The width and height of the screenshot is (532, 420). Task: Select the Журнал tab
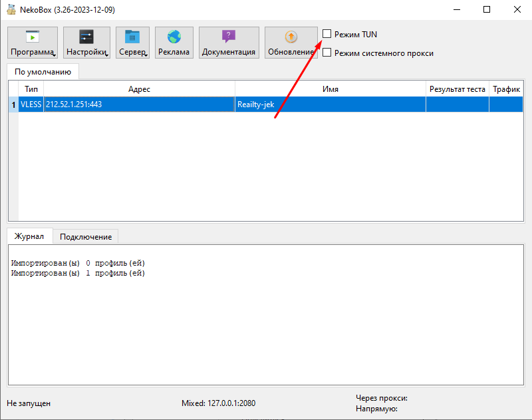(29, 236)
